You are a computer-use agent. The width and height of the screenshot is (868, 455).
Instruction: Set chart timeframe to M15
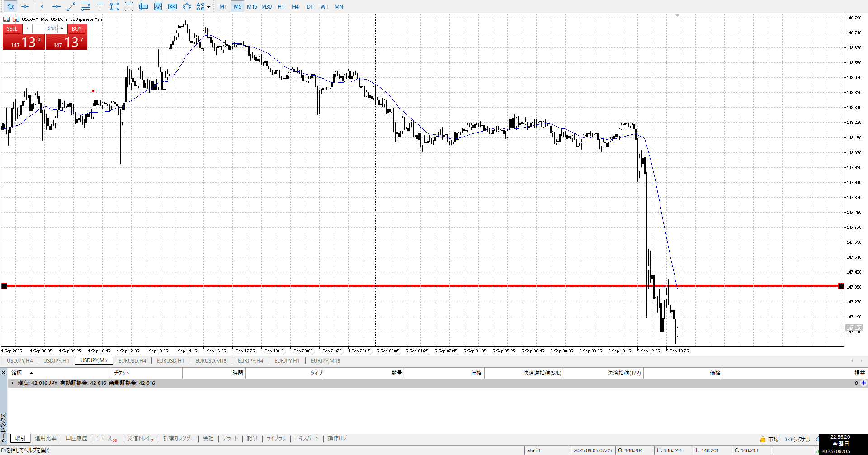pyautogui.click(x=252, y=7)
